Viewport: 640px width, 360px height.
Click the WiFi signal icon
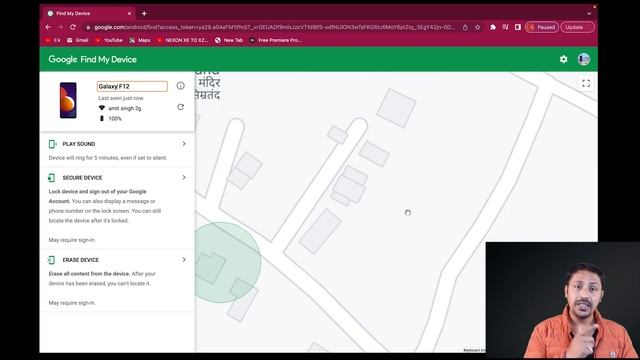click(102, 108)
